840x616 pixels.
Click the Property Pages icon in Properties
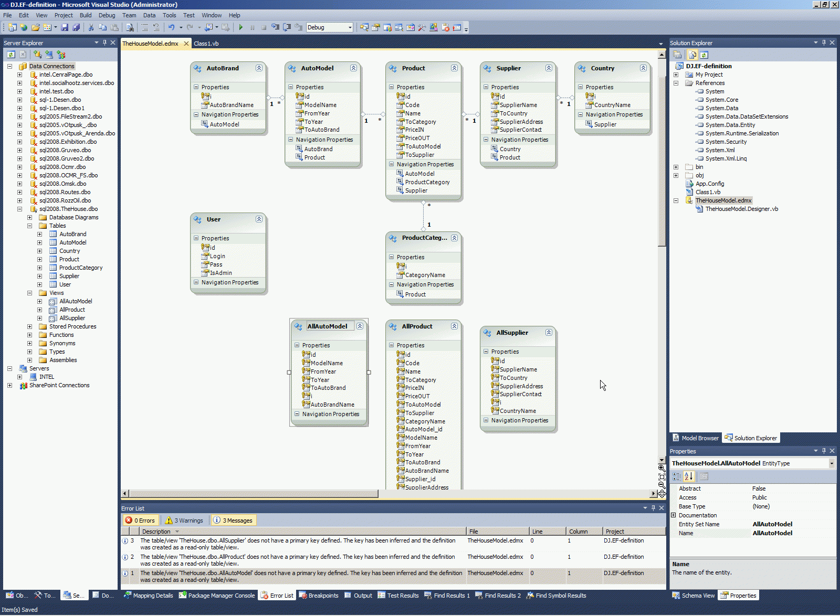coord(704,476)
